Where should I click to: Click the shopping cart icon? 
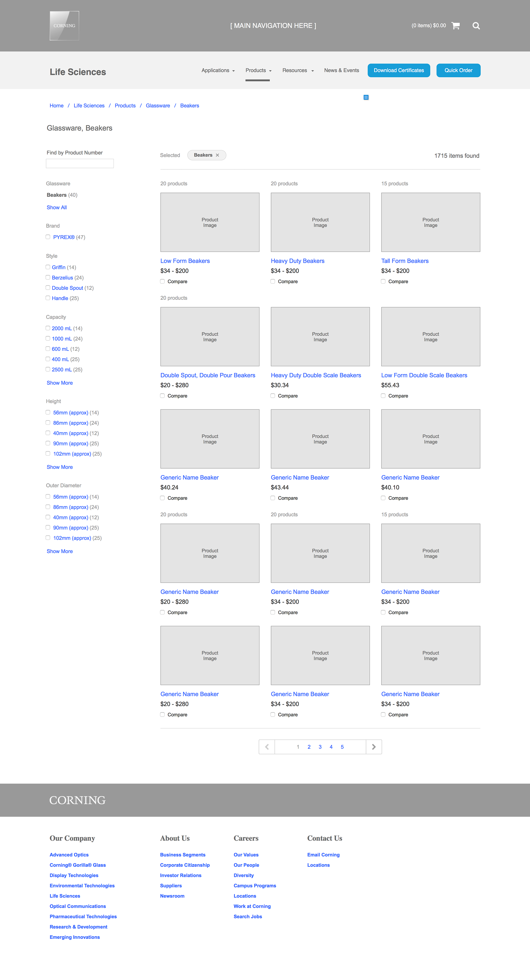click(x=455, y=26)
